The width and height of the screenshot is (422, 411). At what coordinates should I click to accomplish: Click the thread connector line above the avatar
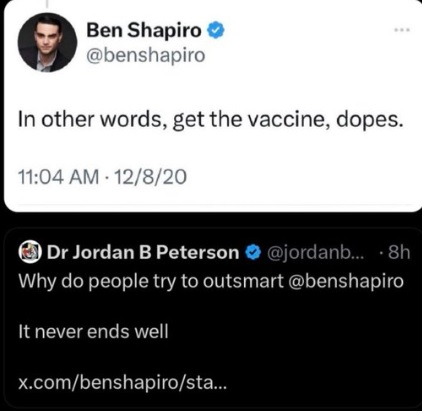[x=46, y=5]
